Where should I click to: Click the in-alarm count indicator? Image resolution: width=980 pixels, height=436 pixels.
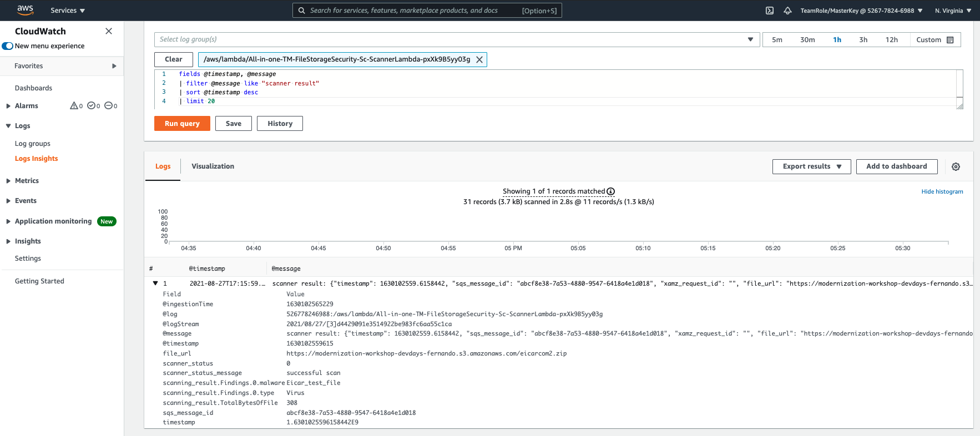pyautogui.click(x=77, y=106)
